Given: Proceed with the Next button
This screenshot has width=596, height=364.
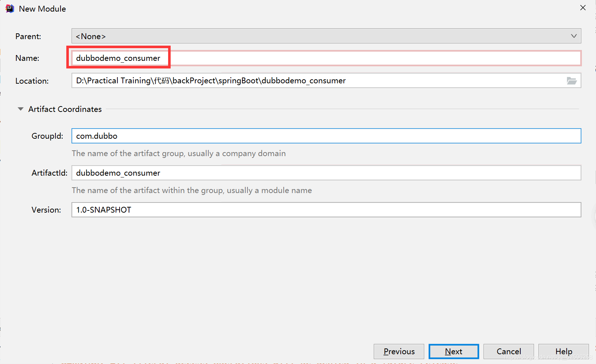Looking at the screenshot, I should (x=454, y=351).
